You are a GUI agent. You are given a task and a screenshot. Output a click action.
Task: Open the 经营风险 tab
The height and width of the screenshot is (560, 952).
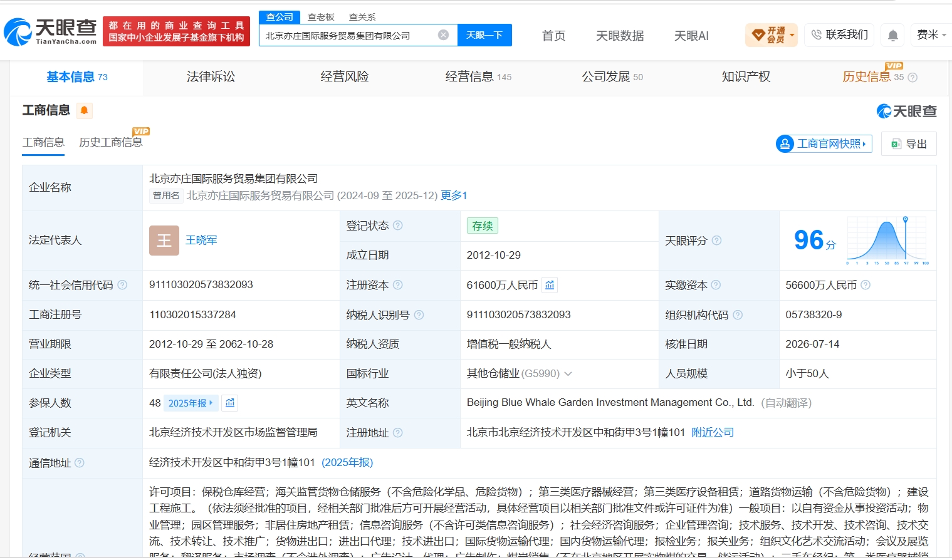[x=345, y=77]
